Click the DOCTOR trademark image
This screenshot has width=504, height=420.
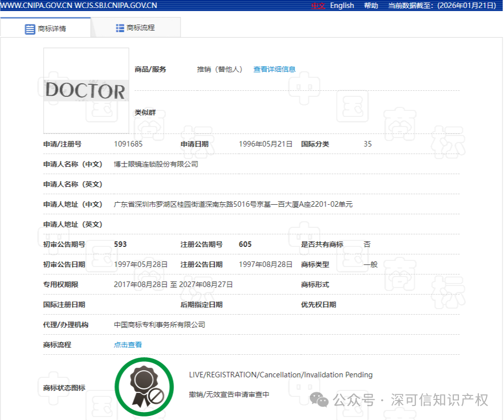[x=86, y=91]
